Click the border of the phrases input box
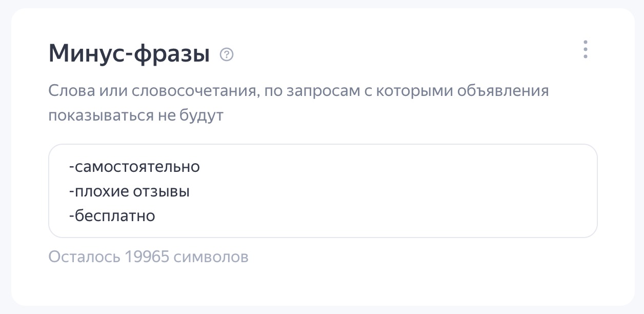 pyautogui.click(x=323, y=145)
